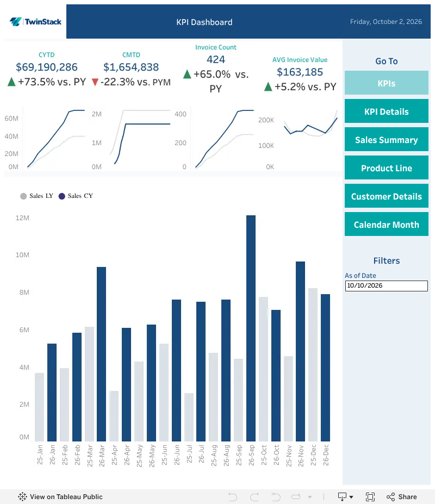
Task: Click the Invoice Count sparkline chart
Action: (225, 139)
